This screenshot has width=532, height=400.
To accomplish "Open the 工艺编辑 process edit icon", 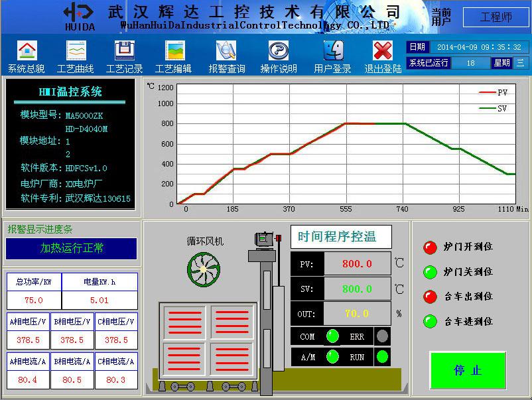I will [174, 52].
